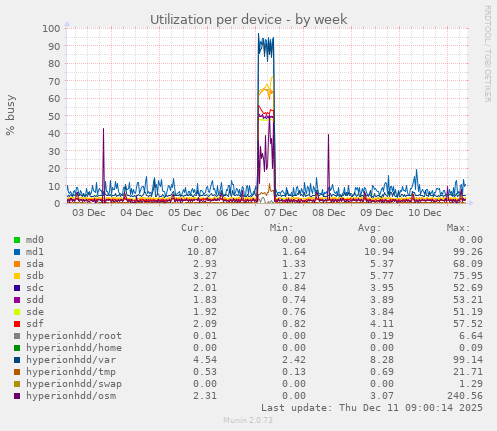Click the '10 Dec' x-axis label
The image size is (497, 431).
[x=425, y=213]
